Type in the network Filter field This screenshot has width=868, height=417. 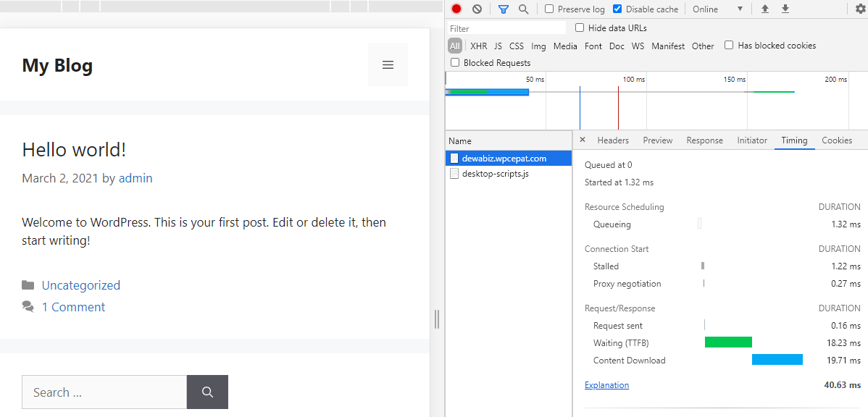point(507,28)
